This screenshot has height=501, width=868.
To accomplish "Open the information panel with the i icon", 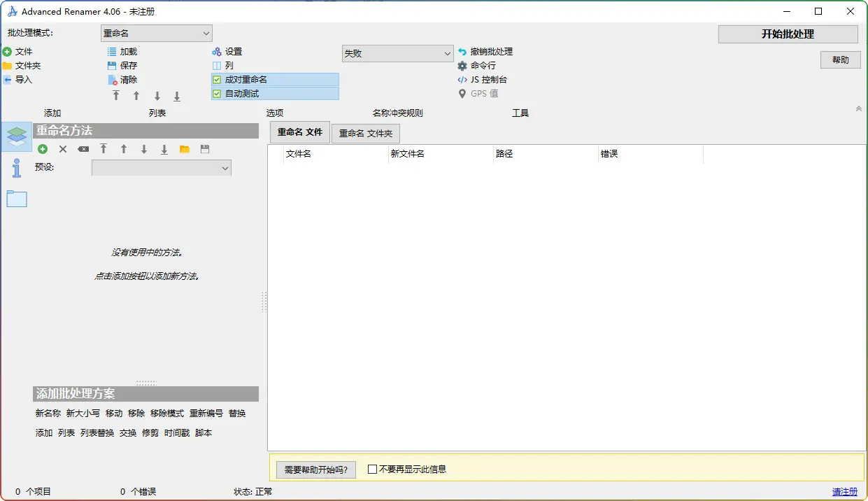I will (x=17, y=168).
